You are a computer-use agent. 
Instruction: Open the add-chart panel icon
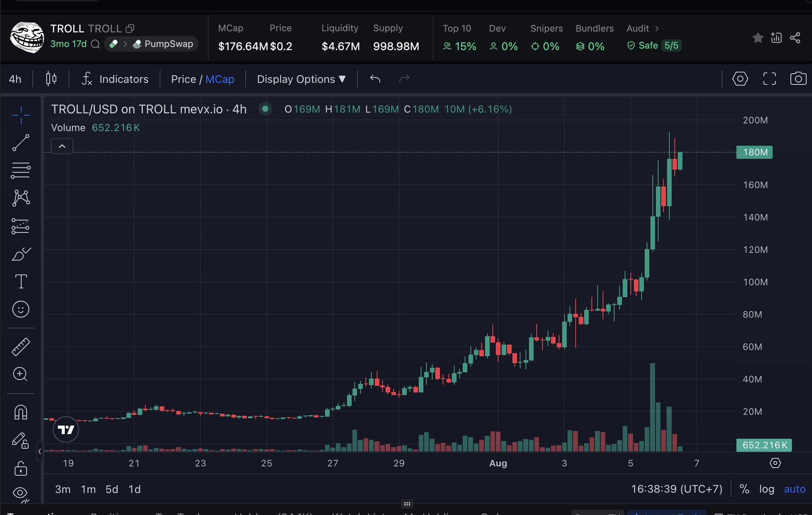pyautogui.click(x=776, y=37)
